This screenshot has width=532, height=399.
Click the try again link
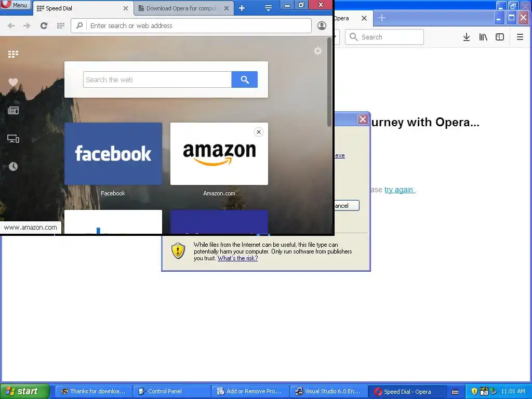coord(399,190)
